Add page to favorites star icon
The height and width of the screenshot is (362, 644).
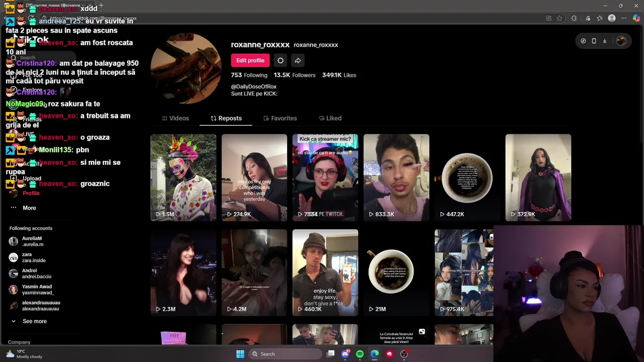point(559,18)
